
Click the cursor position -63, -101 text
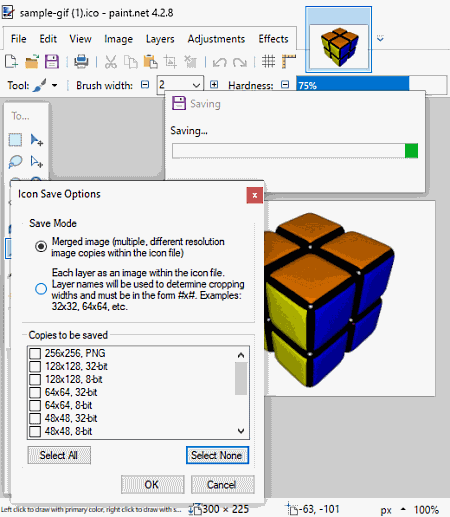[319, 509]
